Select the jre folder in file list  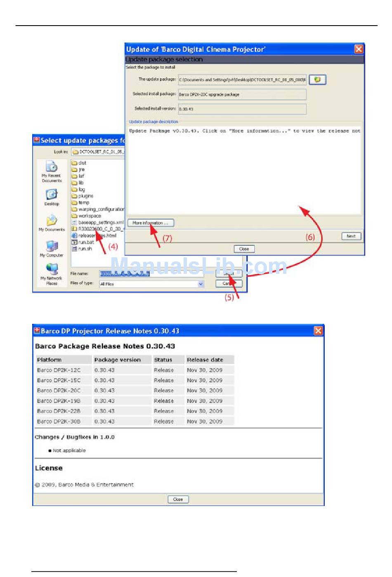point(78,169)
